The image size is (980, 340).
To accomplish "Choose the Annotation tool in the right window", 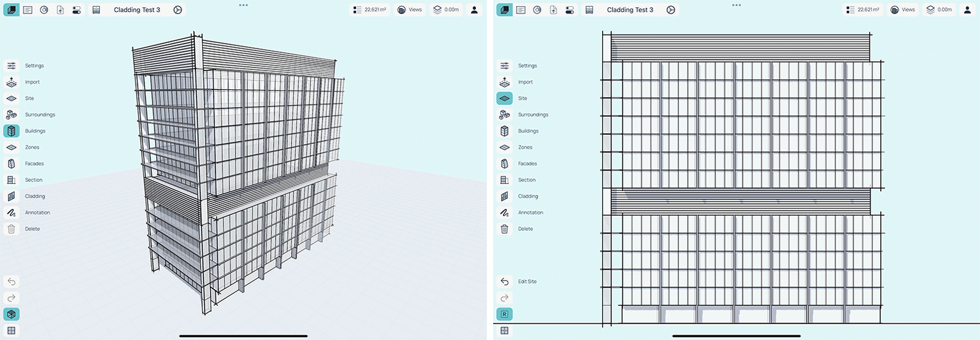I will (x=505, y=213).
